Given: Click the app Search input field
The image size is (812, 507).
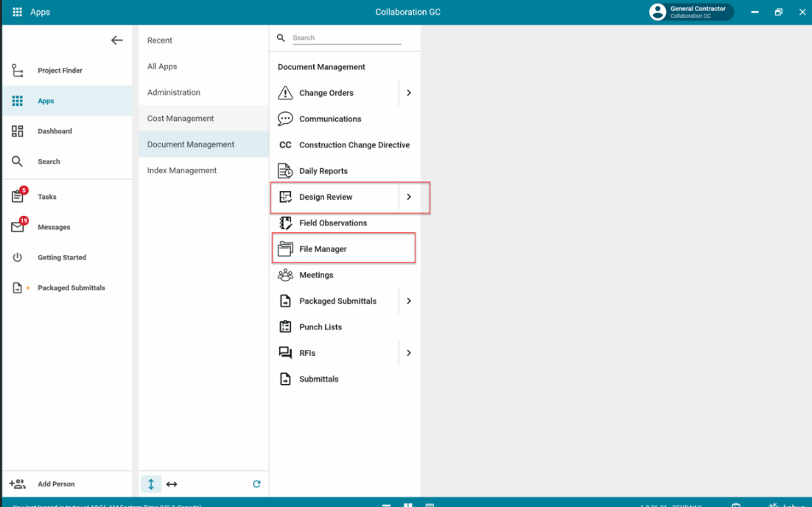Looking at the screenshot, I should pyautogui.click(x=346, y=38).
